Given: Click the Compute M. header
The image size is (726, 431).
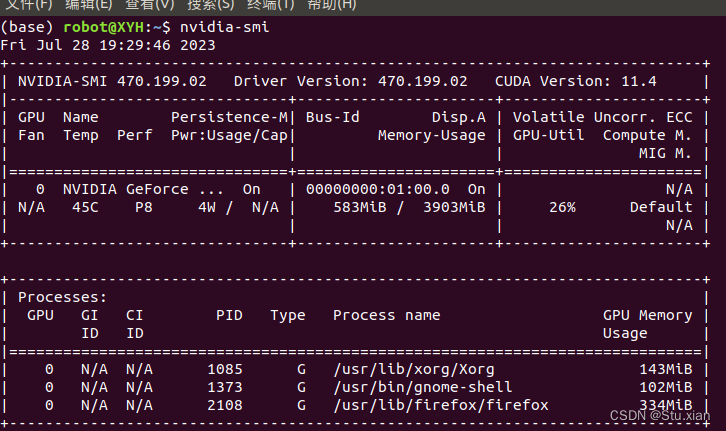Looking at the screenshot, I should tap(647, 136).
